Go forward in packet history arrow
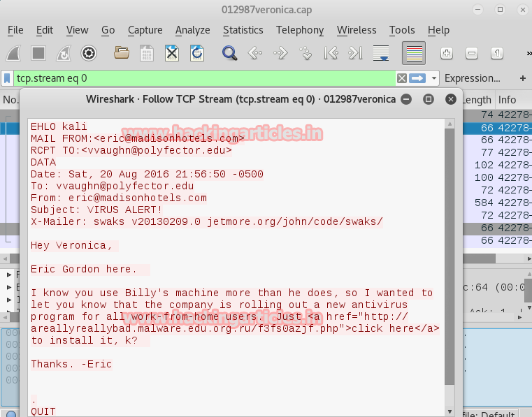This screenshot has width=532, height=417. click(280, 53)
